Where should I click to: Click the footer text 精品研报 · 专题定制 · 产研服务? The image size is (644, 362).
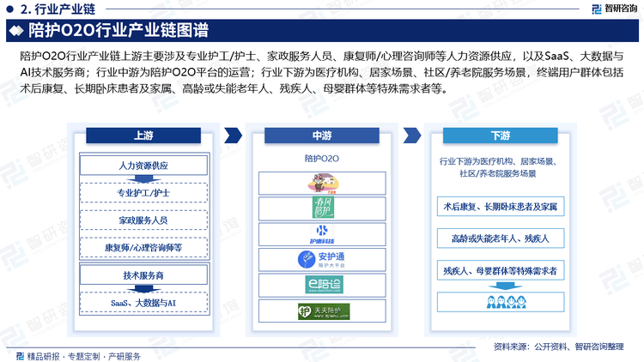(84, 356)
